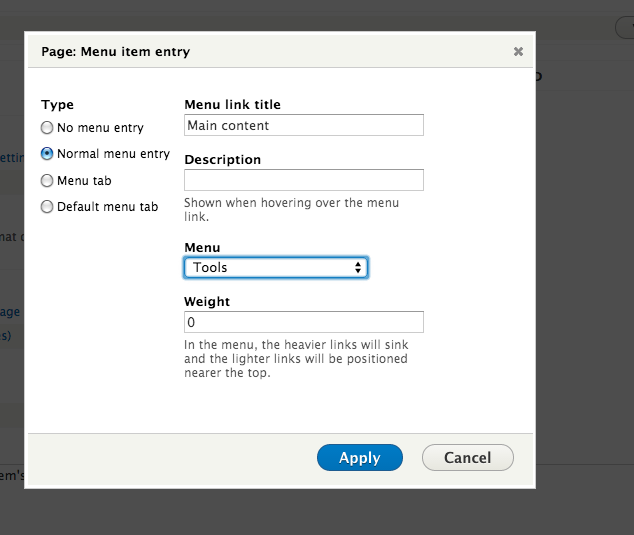Select the Menu tab radio button
Screen dimensions: 634x535
(x=47, y=181)
